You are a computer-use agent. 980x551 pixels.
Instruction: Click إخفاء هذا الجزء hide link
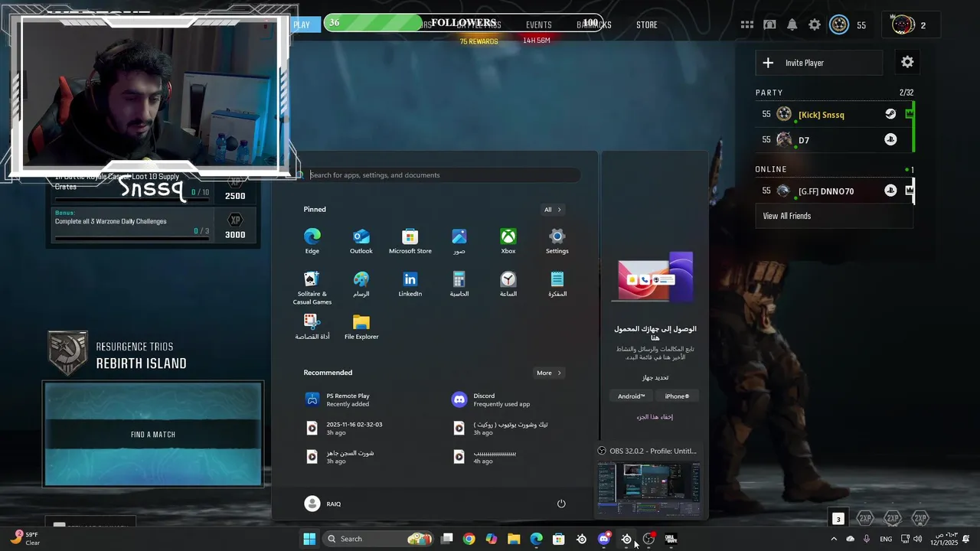pos(655,417)
